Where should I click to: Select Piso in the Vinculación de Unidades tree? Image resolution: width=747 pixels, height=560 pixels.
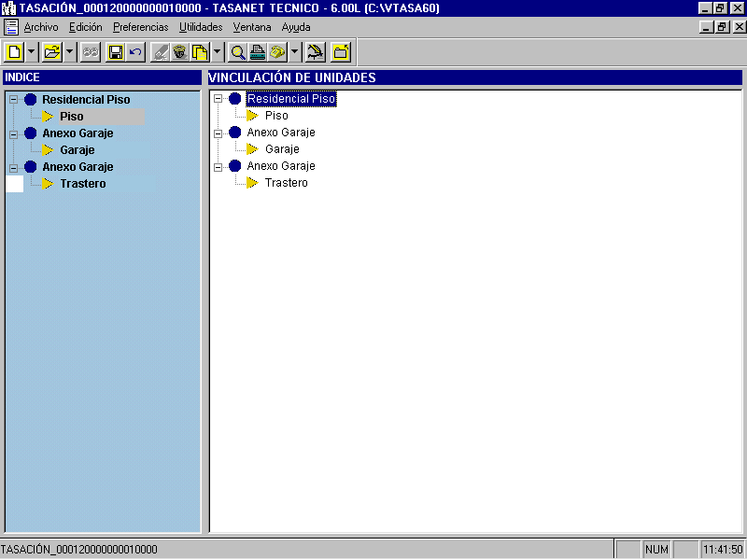tap(276, 115)
